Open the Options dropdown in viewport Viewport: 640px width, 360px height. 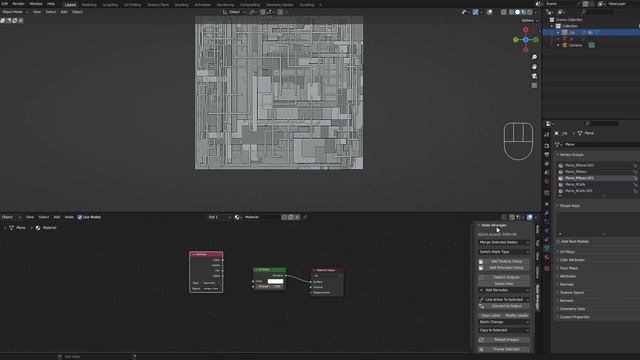point(529,20)
